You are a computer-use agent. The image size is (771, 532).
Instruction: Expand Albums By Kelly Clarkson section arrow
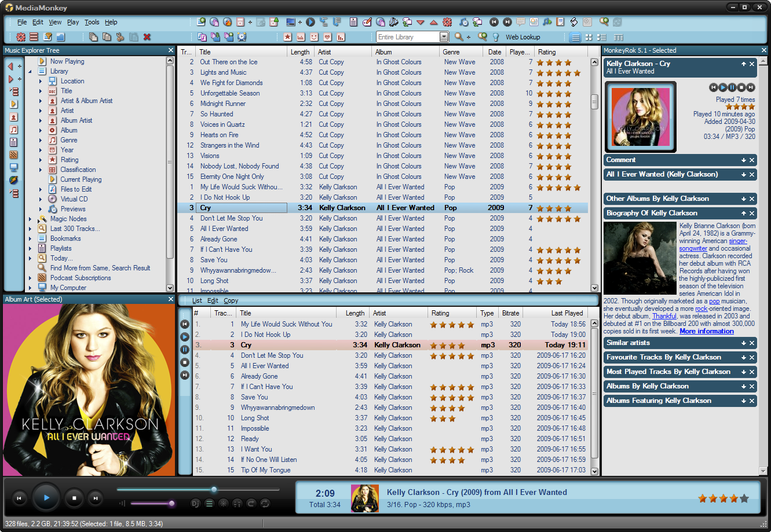pyautogui.click(x=744, y=387)
